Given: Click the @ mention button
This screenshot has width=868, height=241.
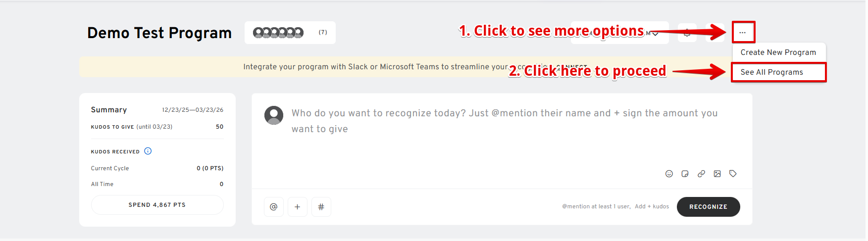Looking at the screenshot, I should tap(273, 207).
